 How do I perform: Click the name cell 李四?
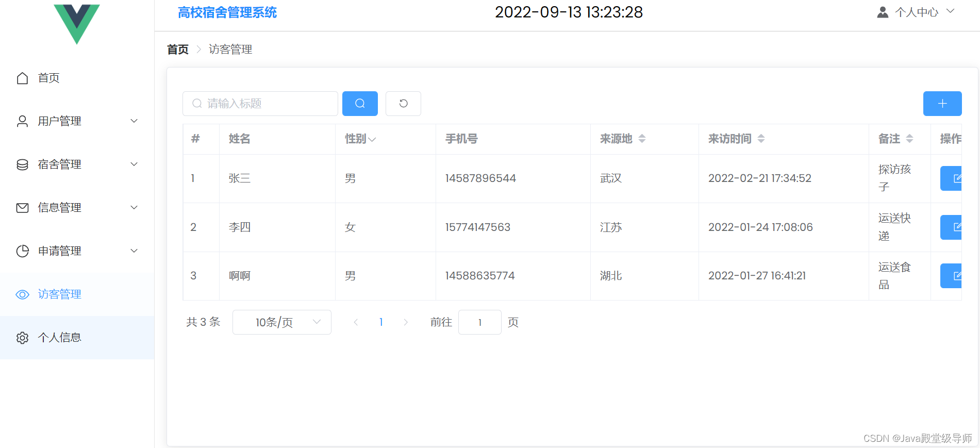tap(240, 227)
